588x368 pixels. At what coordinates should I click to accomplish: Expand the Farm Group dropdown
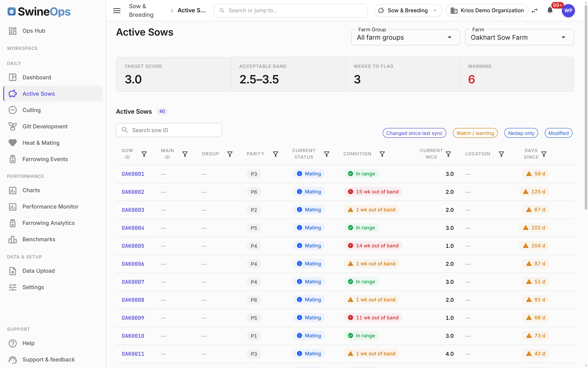[405, 37]
